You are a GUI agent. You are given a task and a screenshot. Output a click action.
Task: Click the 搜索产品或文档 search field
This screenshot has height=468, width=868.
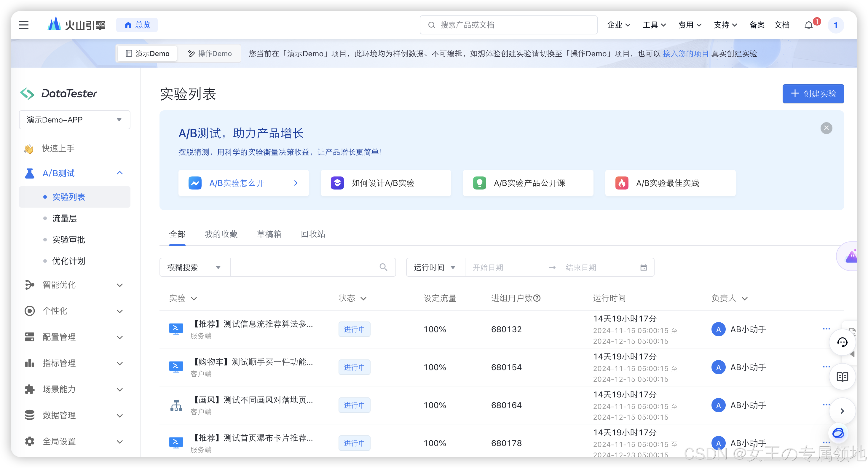(x=508, y=25)
